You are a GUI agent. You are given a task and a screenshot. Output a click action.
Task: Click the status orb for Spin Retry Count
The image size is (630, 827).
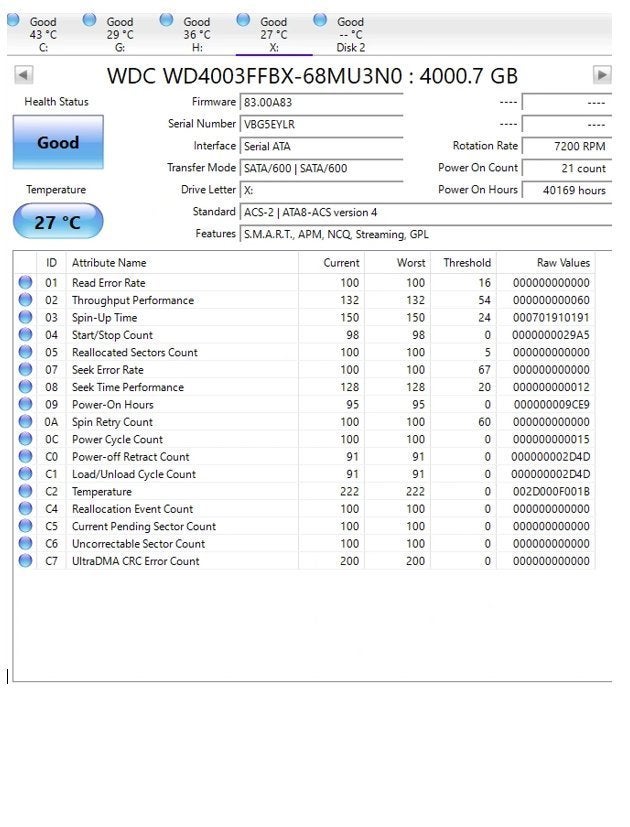click(x=25, y=422)
